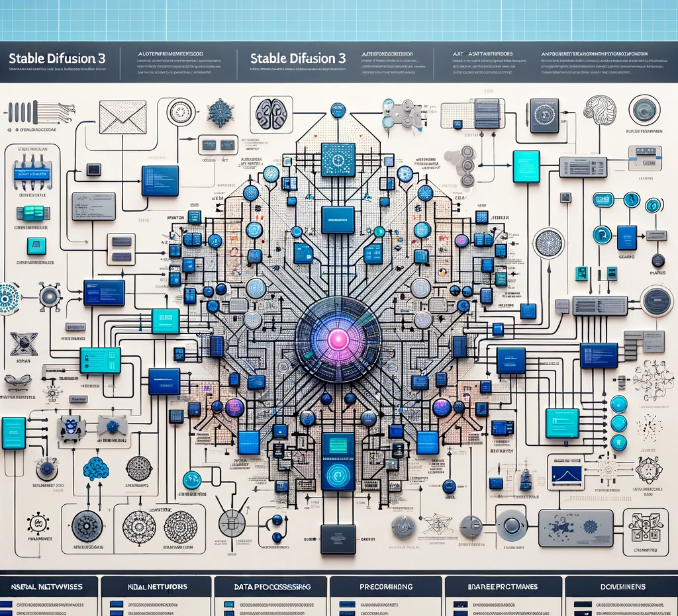Select the gray server rack box at upper right

click(583, 167)
